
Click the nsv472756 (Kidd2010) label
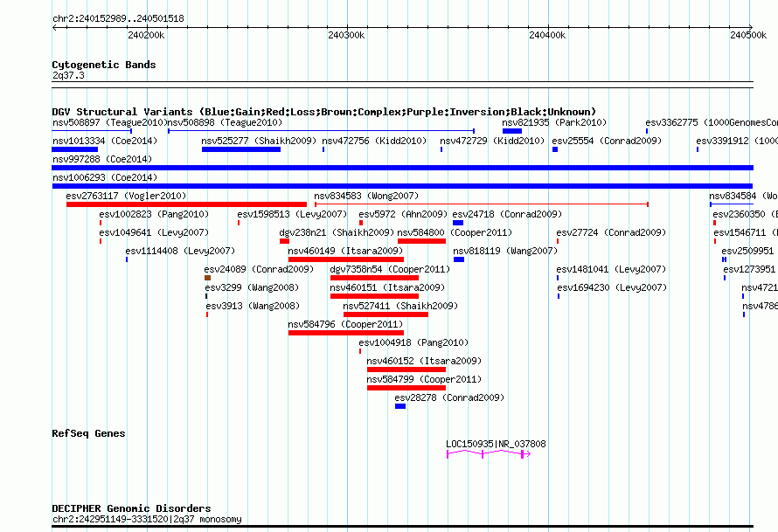374,141
